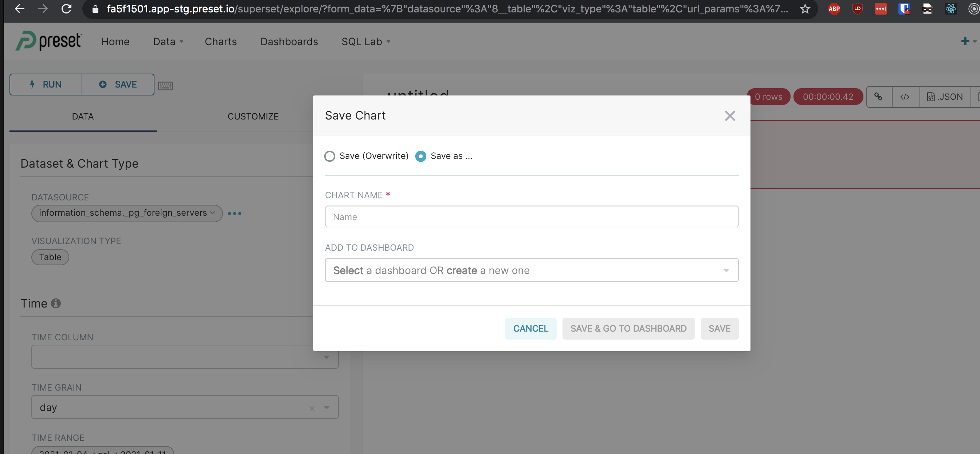Expand the Time Grain day dropdown
Screen dimensions: 980x454
click(x=326, y=407)
